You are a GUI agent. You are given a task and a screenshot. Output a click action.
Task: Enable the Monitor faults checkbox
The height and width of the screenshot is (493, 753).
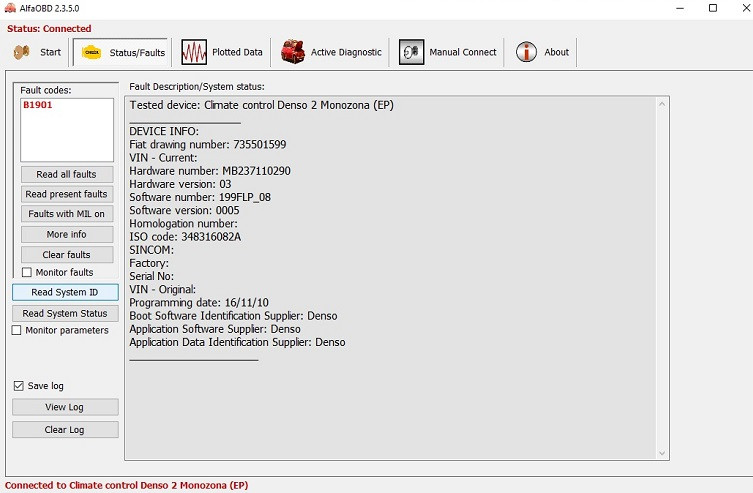pos(27,272)
